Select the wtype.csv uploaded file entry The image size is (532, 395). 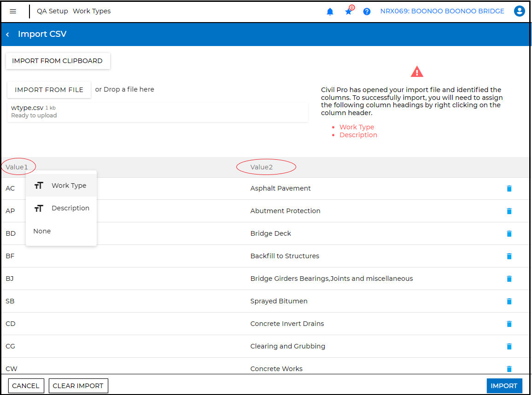158,111
